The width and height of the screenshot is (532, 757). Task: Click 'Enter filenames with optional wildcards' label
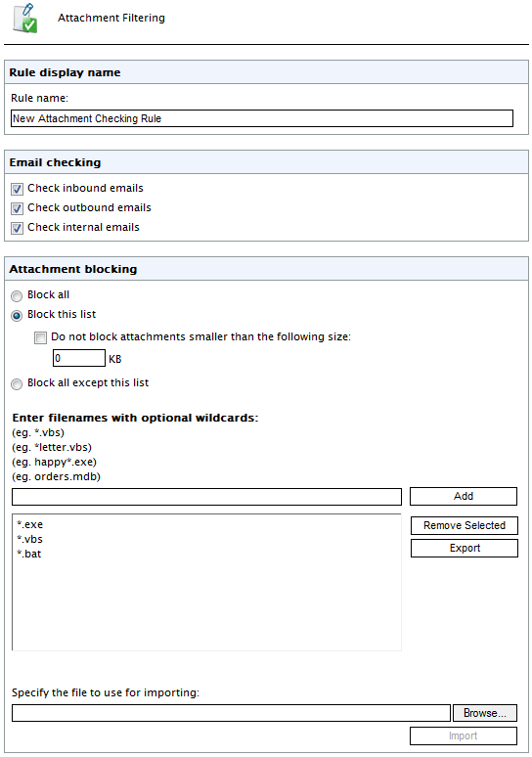point(135,418)
